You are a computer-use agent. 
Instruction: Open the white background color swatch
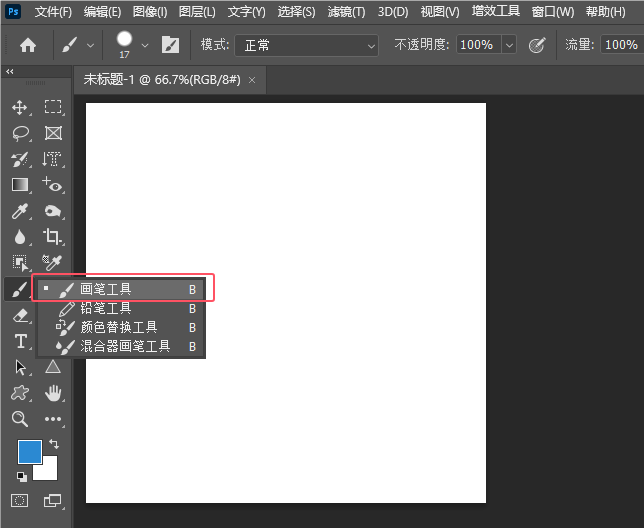click(48, 471)
